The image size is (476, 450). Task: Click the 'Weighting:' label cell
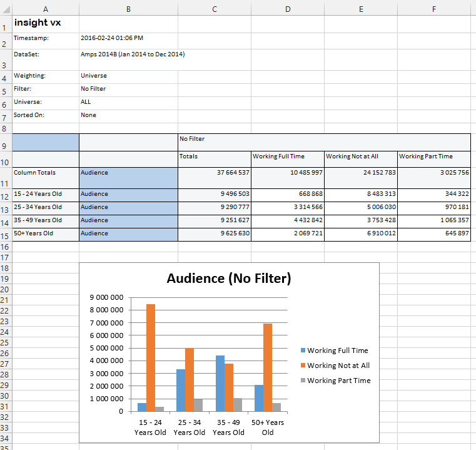coord(46,77)
